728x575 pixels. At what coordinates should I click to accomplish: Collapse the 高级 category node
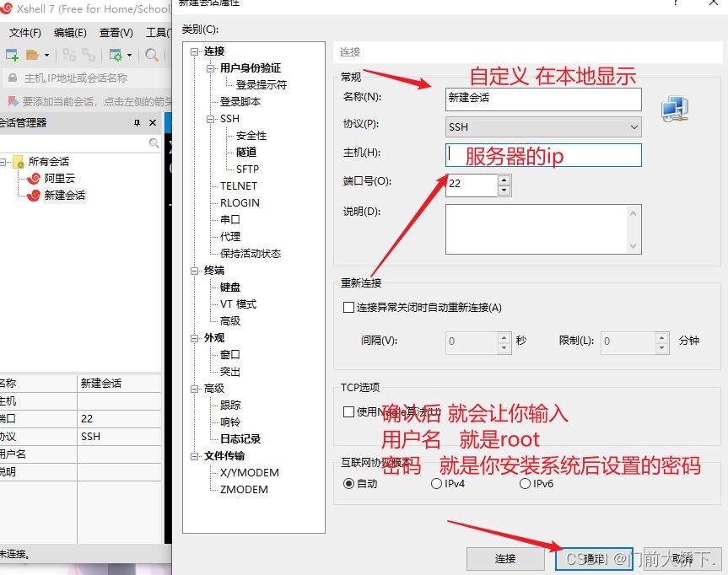coord(194,389)
